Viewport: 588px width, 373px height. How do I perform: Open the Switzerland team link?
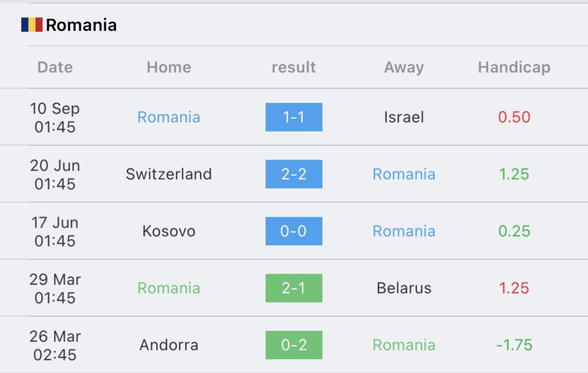(169, 174)
